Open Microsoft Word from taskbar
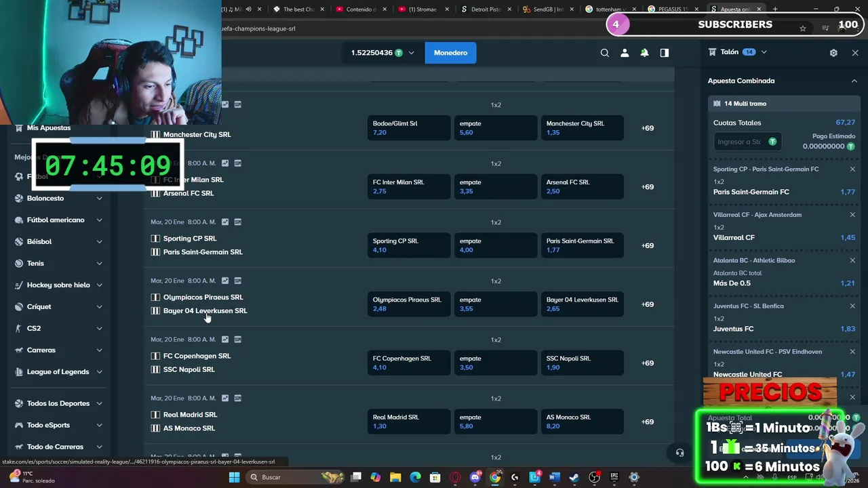This screenshot has height=488, width=868. click(x=554, y=477)
